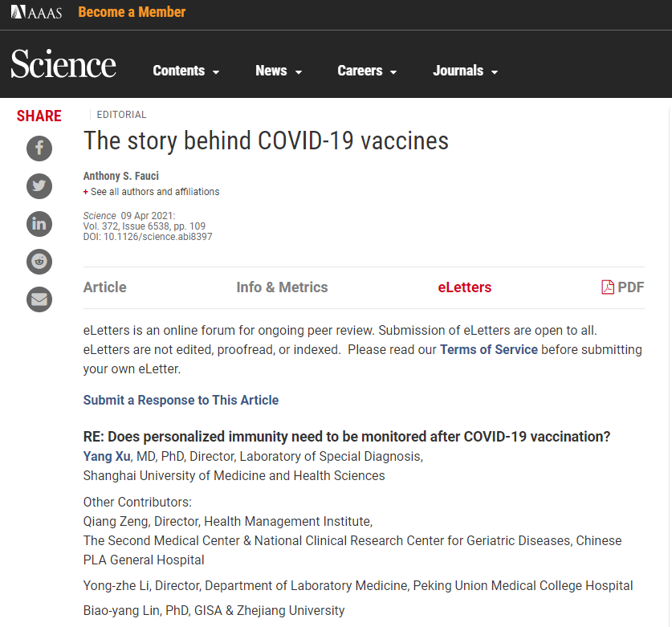
Task: Expand the Contents dropdown menu
Action: pyautogui.click(x=185, y=71)
